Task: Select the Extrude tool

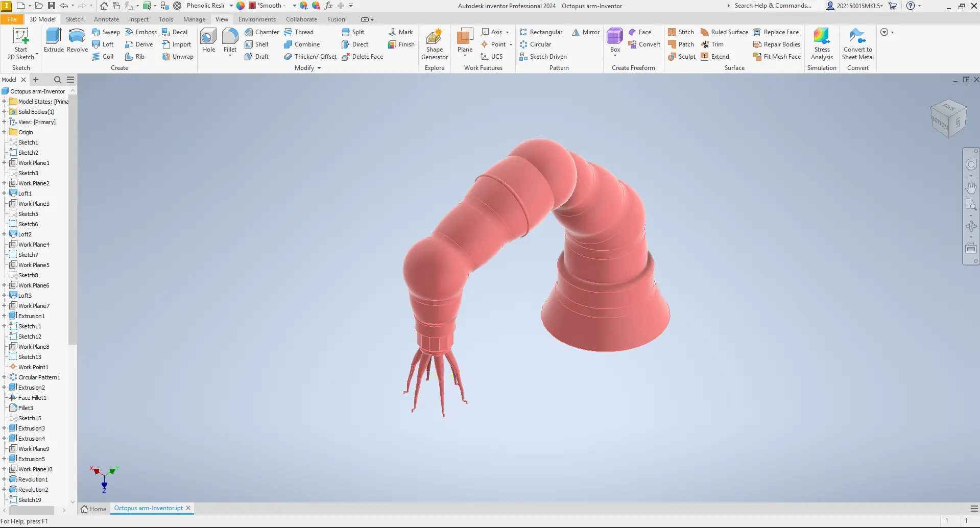Action: 54,41
